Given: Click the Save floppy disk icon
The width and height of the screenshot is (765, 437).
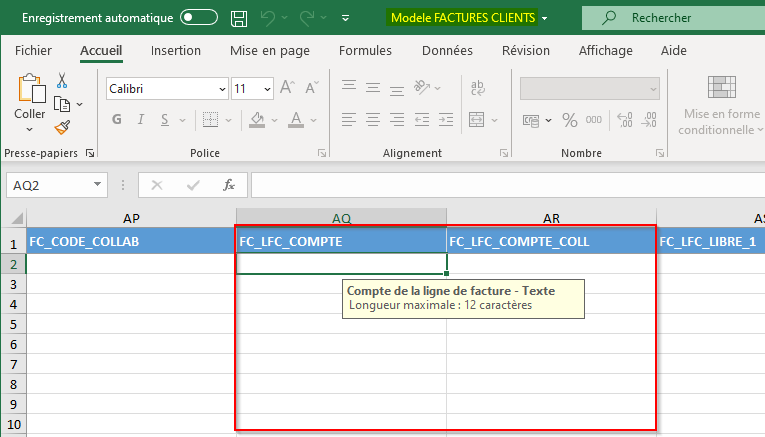Looking at the screenshot, I should (x=239, y=19).
